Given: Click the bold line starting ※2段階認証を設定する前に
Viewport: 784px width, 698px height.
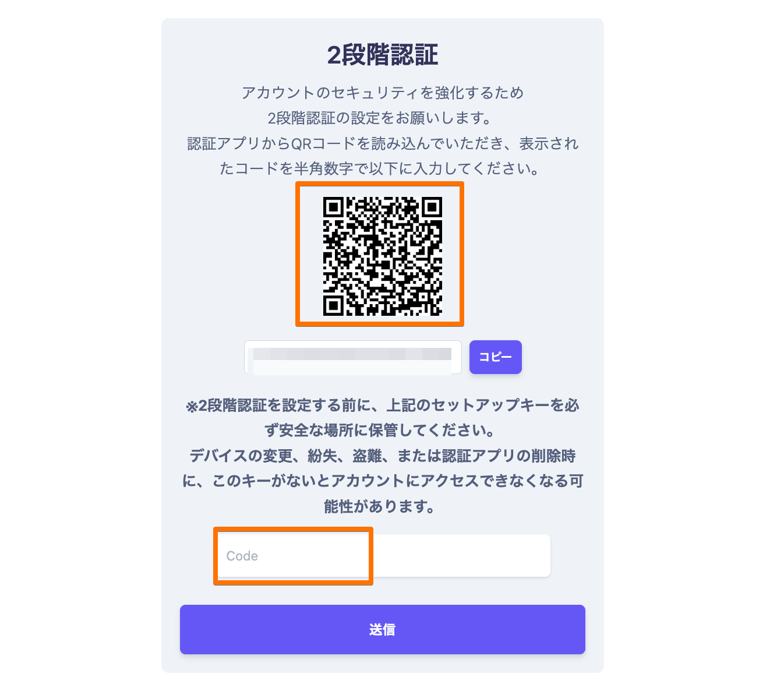Looking at the screenshot, I should point(383,406).
